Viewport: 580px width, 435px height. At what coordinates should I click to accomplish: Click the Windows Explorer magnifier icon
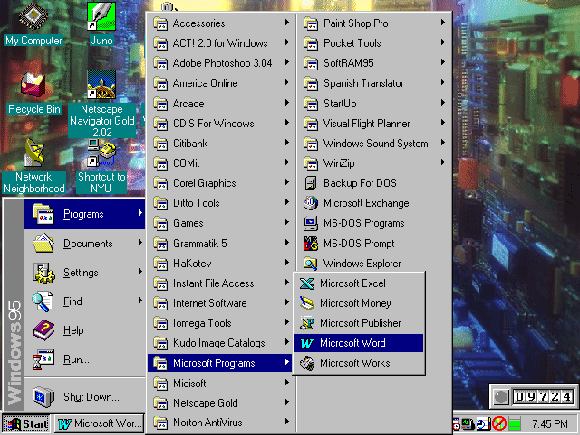click(310, 263)
